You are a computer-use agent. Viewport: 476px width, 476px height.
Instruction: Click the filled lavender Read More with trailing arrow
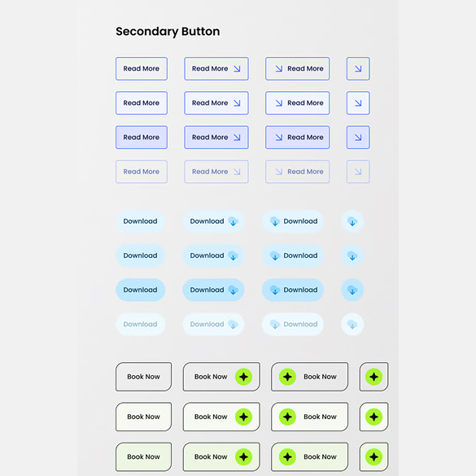coord(216,138)
